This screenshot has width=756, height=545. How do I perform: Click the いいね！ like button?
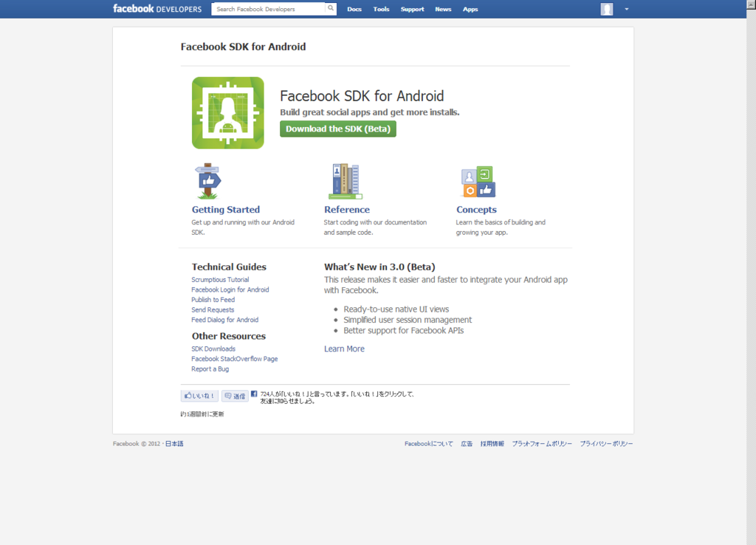(199, 396)
